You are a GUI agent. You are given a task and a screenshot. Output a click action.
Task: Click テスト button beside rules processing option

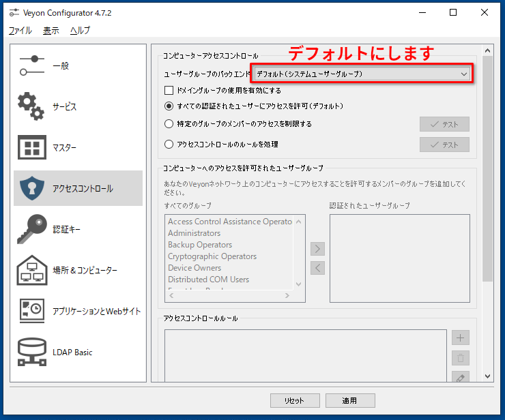point(444,145)
